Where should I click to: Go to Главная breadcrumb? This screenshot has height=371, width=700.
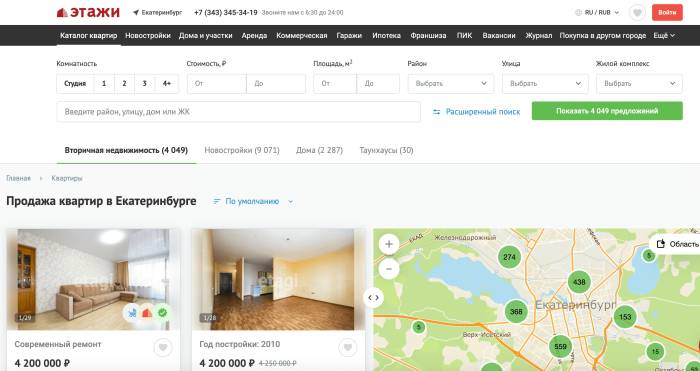pyautogui.click(x=18, y=178)
